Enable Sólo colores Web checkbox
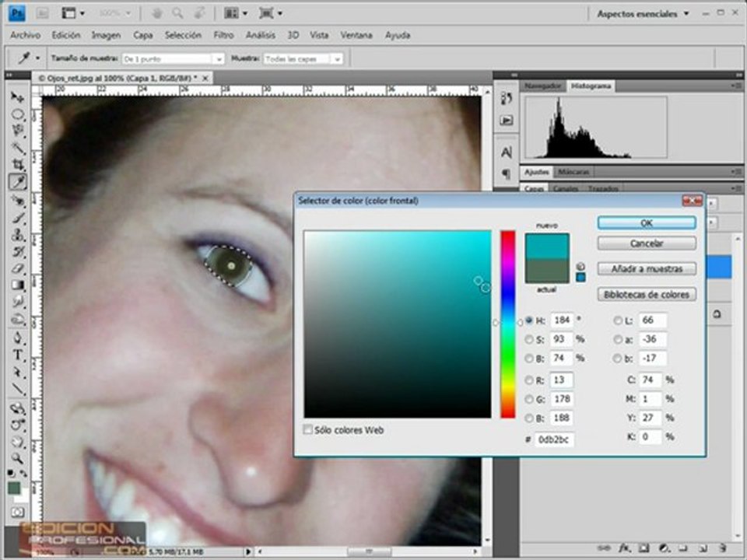This screenshot has width=747, height=560. pyautogui.click(x=308, y=429)
